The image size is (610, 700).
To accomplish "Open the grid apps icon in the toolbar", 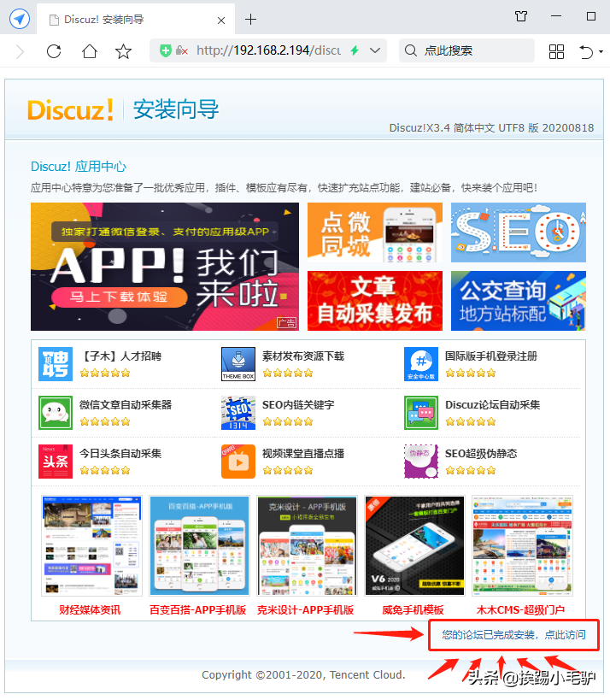I will (556, 51).
